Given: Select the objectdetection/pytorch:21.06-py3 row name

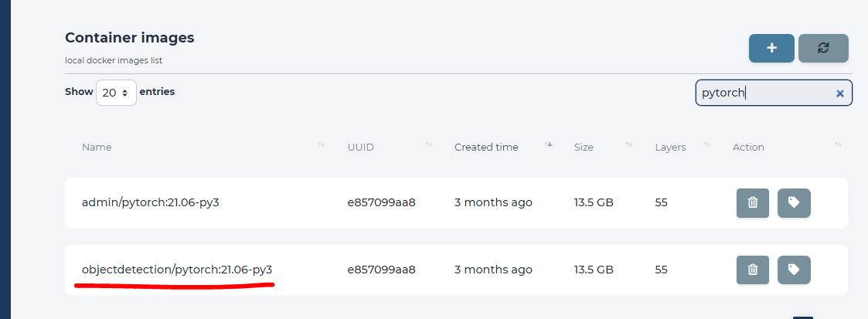Looking at the screenshot, I should click(177, 270).
